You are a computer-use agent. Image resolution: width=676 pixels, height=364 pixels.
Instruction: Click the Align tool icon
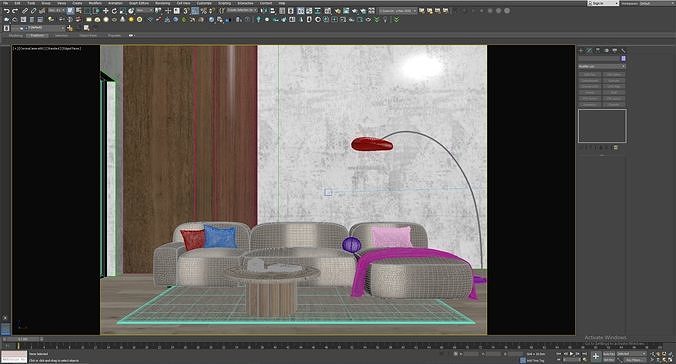pyautogui.click(x=273, y=11)
